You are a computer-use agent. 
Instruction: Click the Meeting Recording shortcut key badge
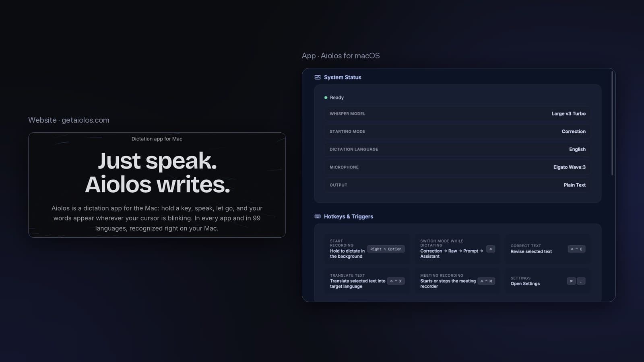pyautogui.click(x=486, y=281)
